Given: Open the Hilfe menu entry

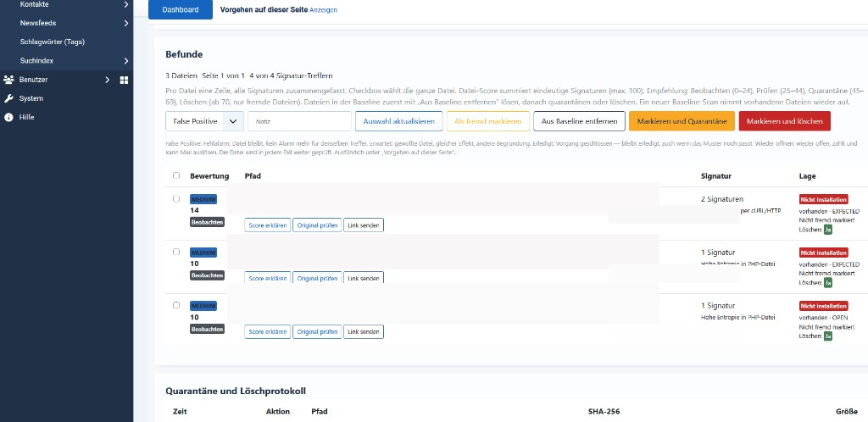Looking at the screenshot, I should tap(26, 117).
